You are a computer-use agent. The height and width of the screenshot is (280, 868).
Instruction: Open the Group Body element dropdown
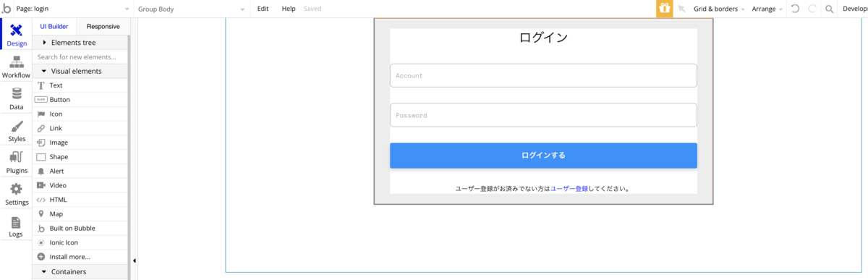tap(192, 9)
